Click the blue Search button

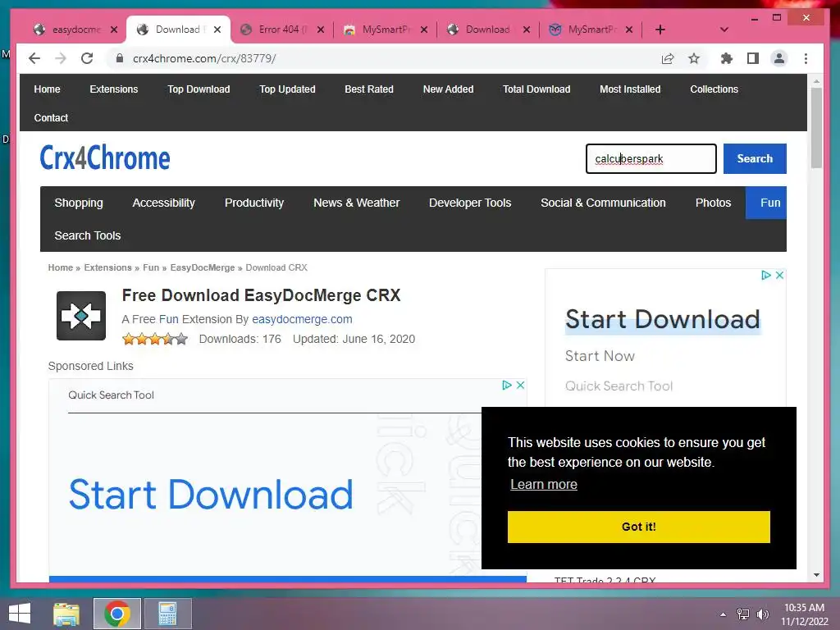pos(755,158)
